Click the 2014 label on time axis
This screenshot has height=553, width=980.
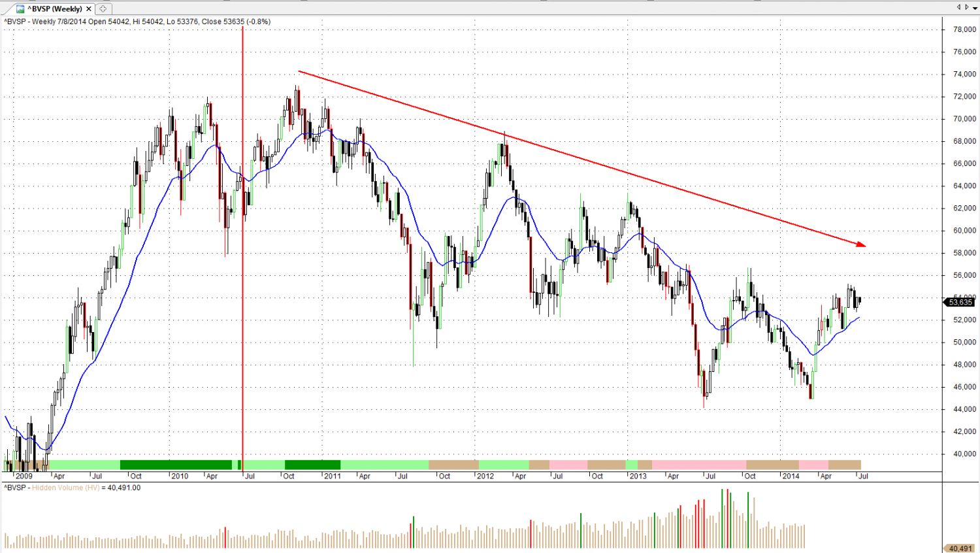point(791,476)
